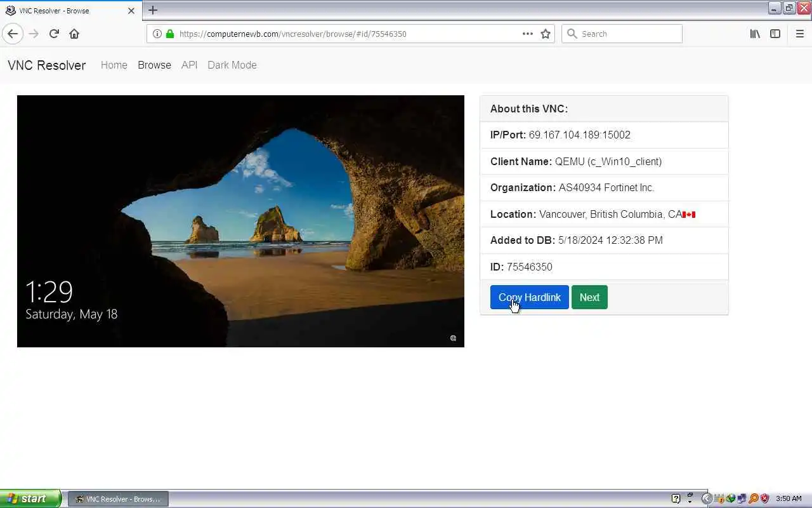This screenshot has width=812, height=508.
Task: Open the Firefox hamburger menu
Action: click(800, 34)
